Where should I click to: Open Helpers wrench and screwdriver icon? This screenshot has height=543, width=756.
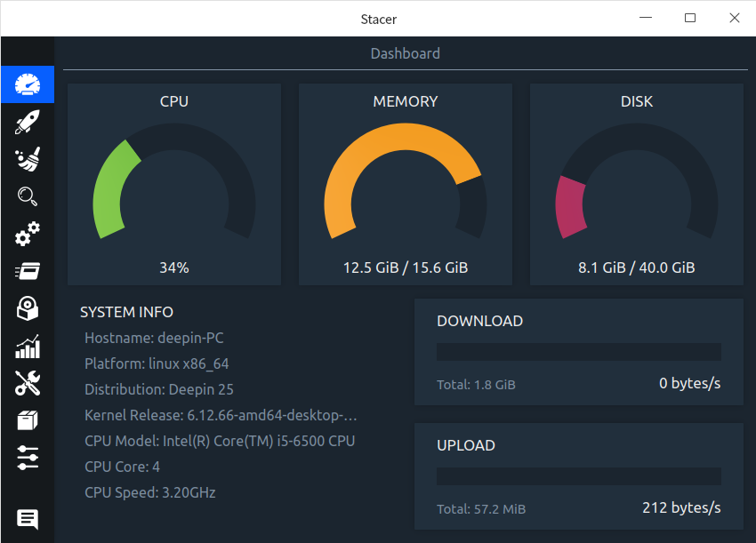[28, 383]
